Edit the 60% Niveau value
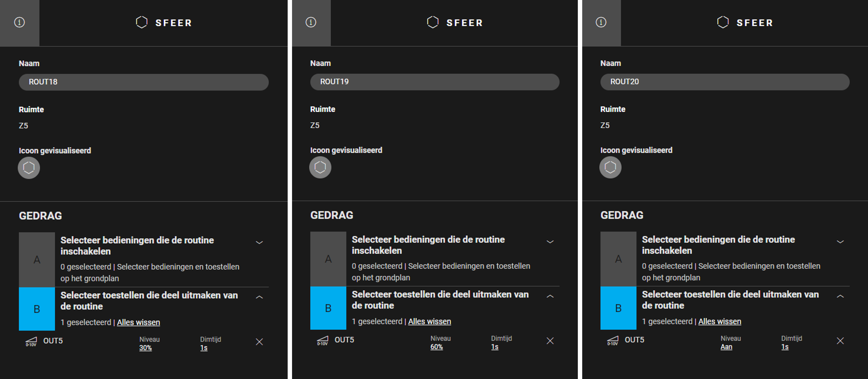 click(x=436, y=347)
